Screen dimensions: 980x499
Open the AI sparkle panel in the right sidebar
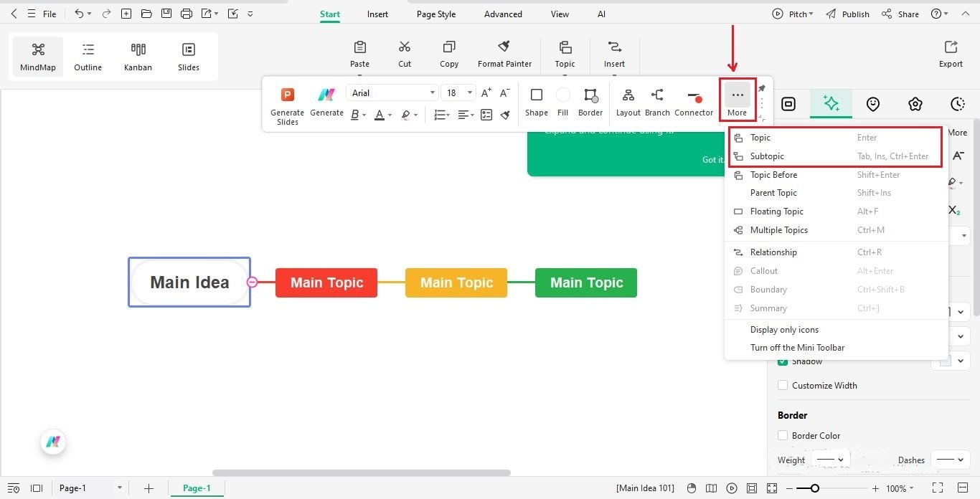831,104
